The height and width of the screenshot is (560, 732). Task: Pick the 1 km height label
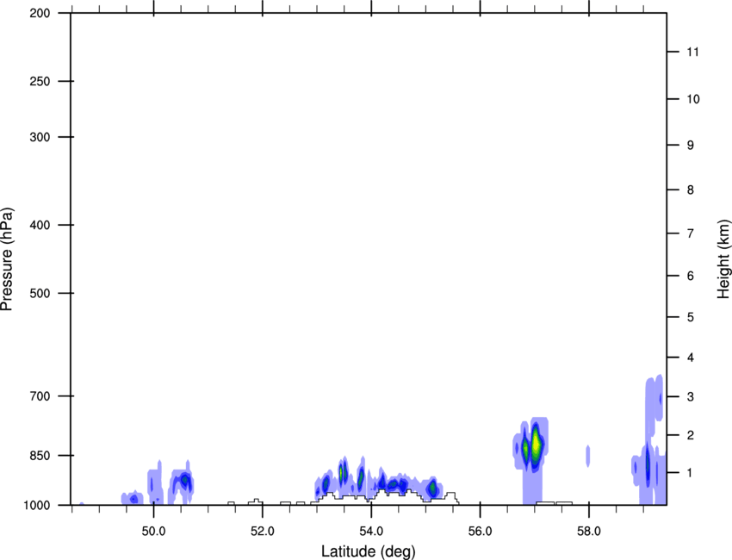click(x=691, y=473)
